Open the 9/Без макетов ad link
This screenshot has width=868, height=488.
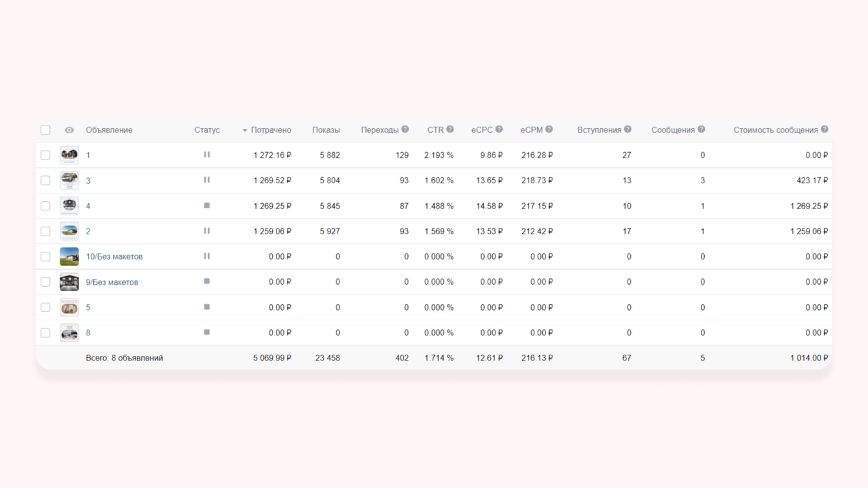tap(112, 282)
